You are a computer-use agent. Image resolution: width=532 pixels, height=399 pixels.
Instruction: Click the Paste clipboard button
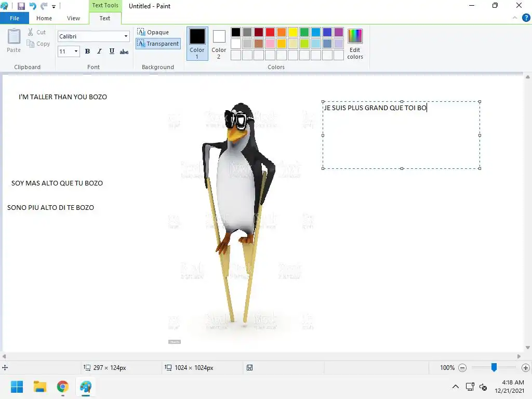pos(14,41)
